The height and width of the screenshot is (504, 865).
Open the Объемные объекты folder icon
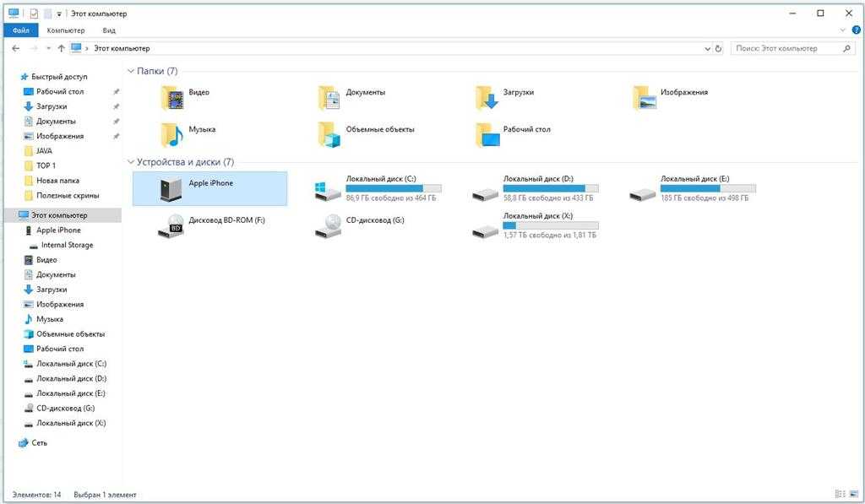pyautogui.click(x=329, y=135)
